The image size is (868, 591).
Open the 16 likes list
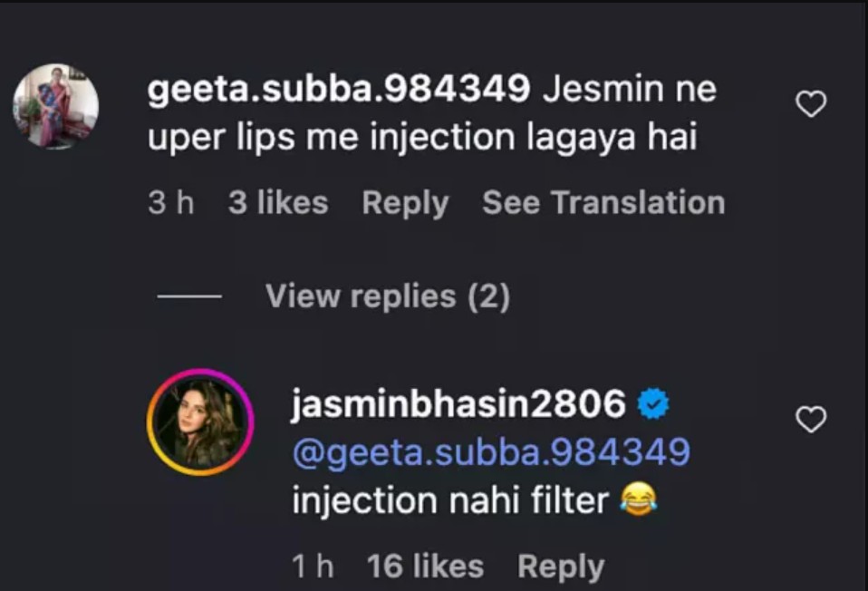click(425, 567)
